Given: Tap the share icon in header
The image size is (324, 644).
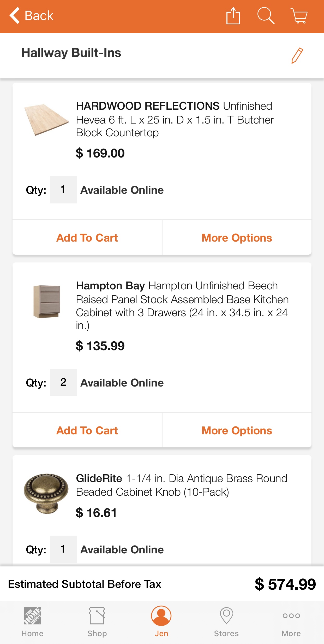Looking at the screenshot, I should [x=233, y=16].
